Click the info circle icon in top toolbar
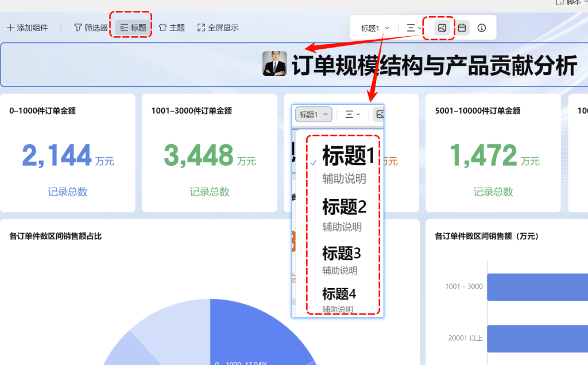Screen dimensions: 588x365 [x=482, y=28]
